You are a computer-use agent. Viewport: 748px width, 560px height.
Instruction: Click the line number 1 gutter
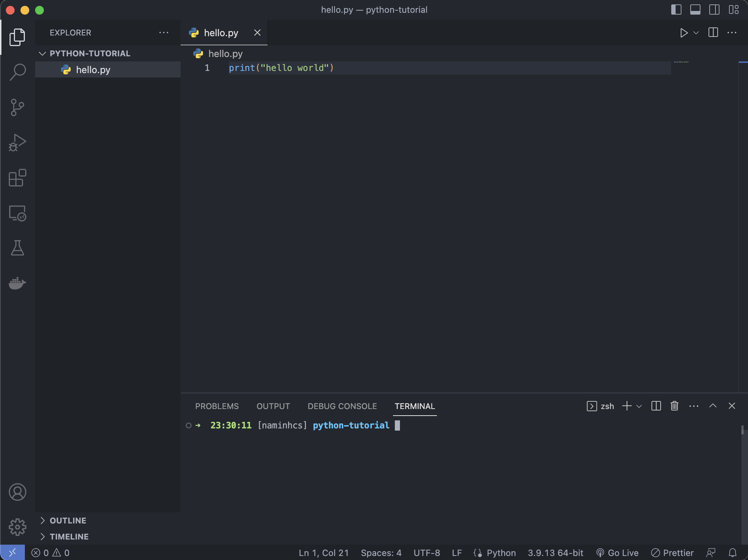tap(207, 68)
